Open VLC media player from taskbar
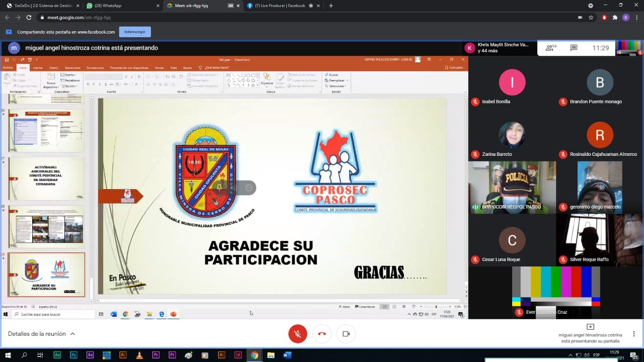Screen dimensions: 644x362 click(139, 355)
